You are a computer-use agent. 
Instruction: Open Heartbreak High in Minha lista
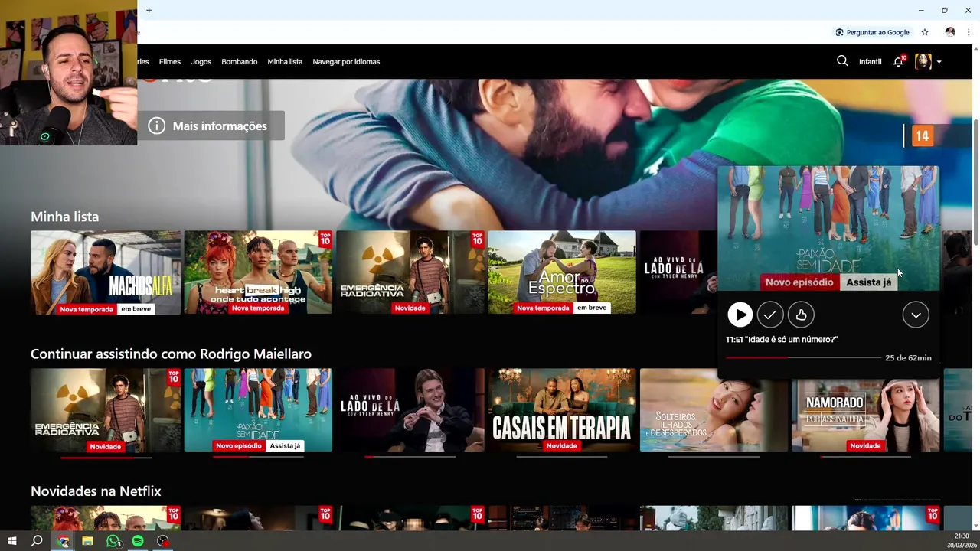258,272
